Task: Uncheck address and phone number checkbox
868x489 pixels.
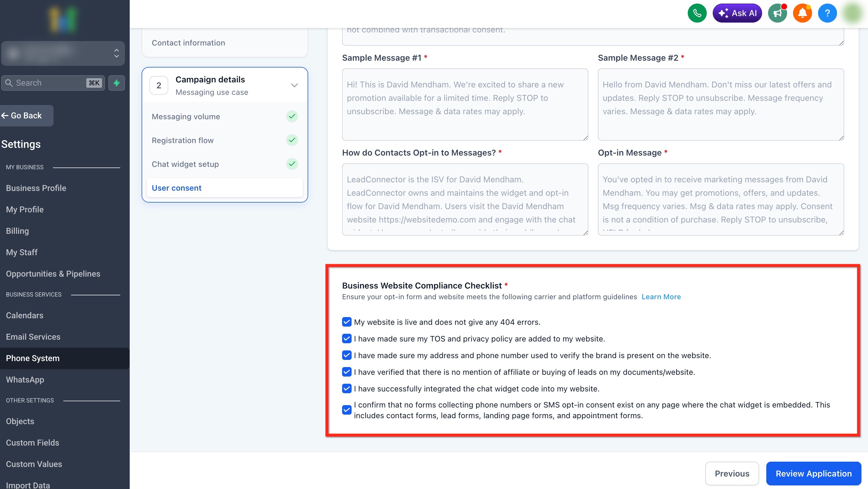Action: point(346,355)
